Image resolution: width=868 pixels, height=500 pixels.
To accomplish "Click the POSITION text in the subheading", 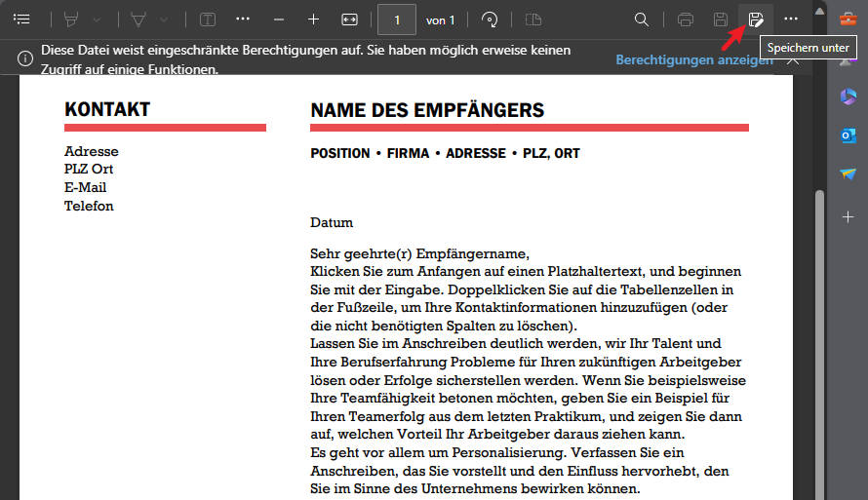I will click(340, 153).
